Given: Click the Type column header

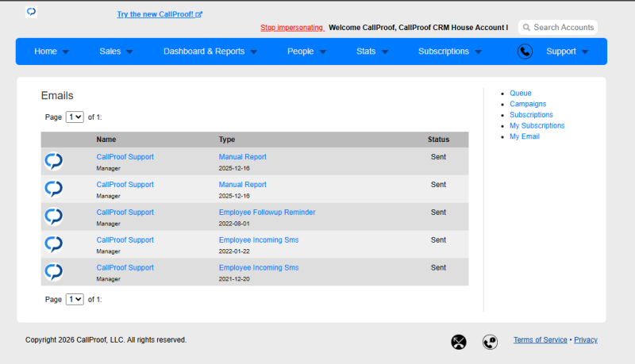Looking at the screenshot, I should 227,140.
